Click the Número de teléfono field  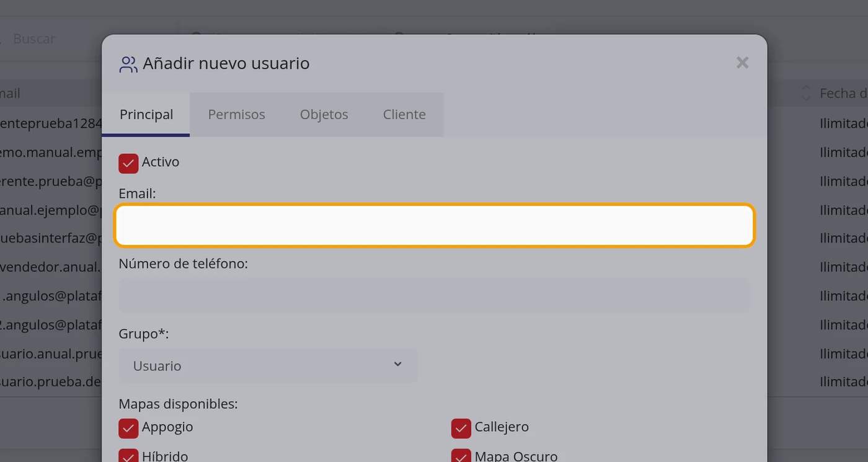[x=435, y=295]
